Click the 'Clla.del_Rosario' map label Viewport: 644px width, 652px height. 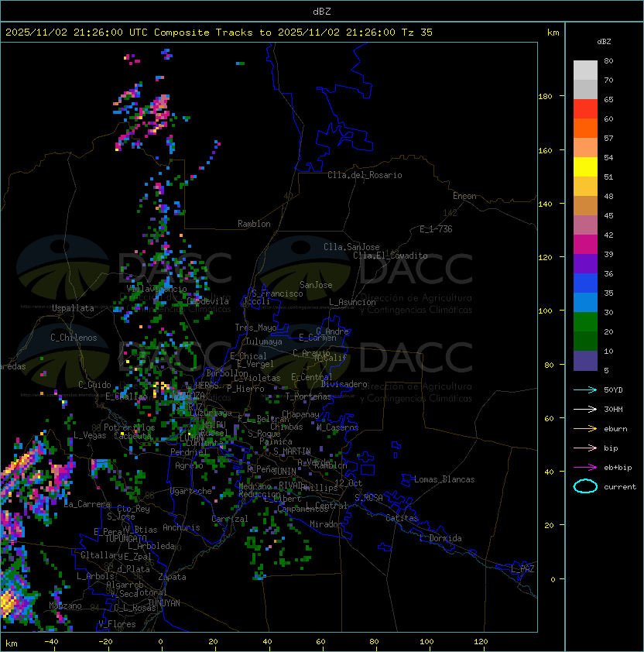pos(365,175)
